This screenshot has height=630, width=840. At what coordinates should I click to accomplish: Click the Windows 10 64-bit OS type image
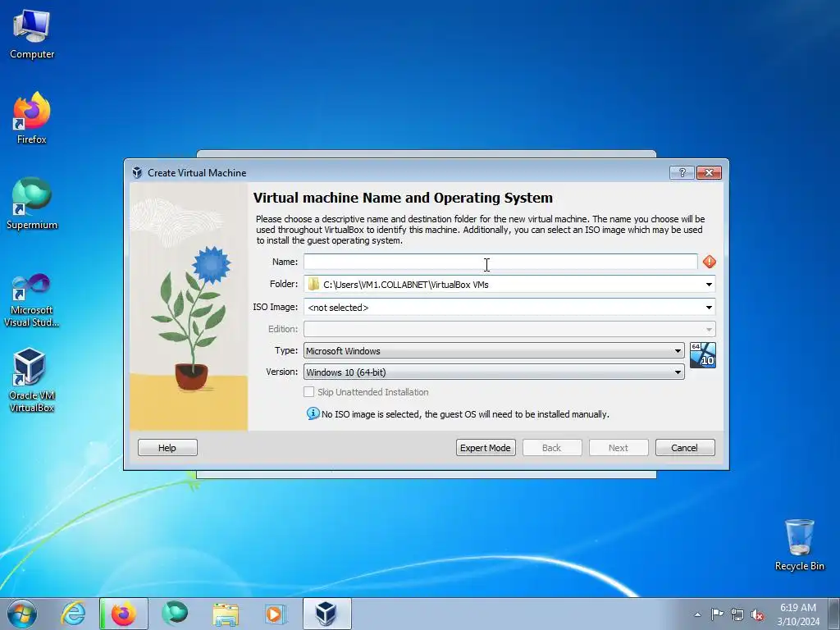[x=703, y=355]
